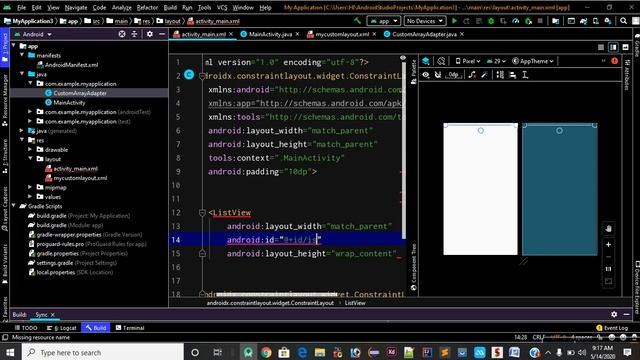The image size is (640, 360).
Task: Open the Logcat tool window
Action: 62,328
